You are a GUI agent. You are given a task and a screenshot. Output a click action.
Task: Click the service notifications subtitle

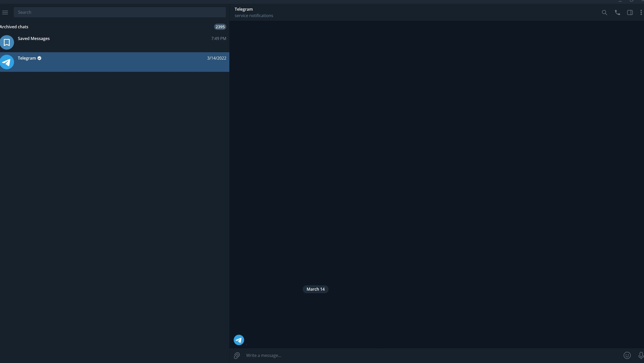pos(254,16)
